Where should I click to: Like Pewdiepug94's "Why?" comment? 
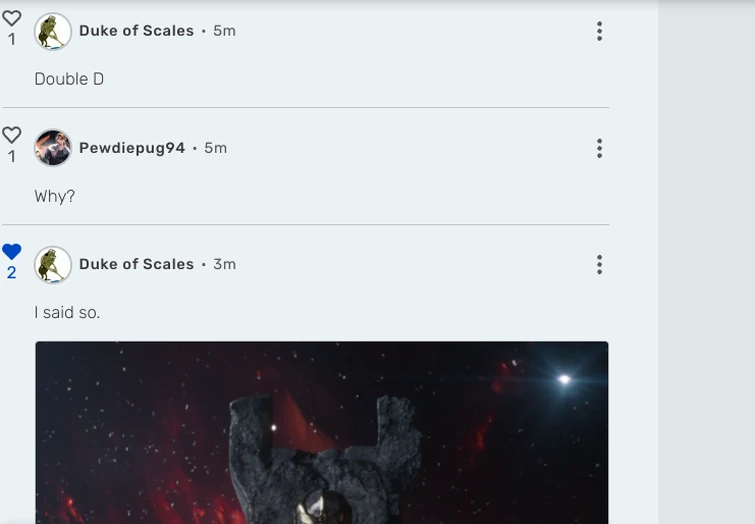[12, 135]
